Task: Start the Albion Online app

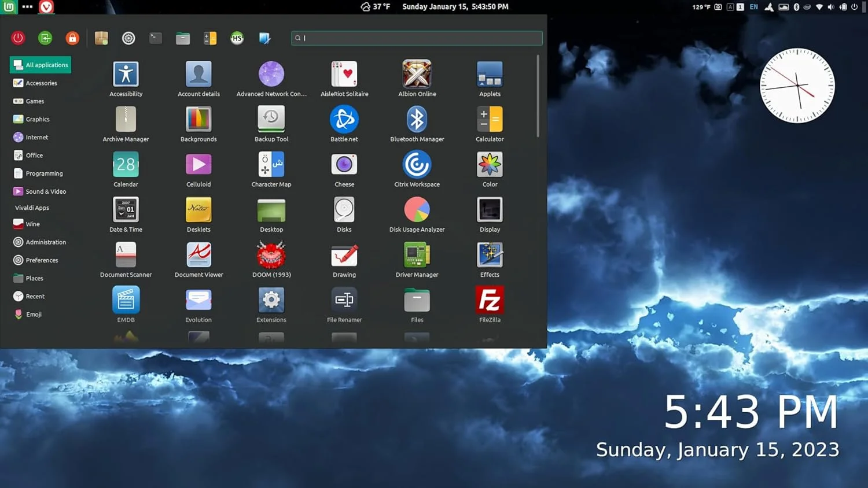Action: click(417, 75)
